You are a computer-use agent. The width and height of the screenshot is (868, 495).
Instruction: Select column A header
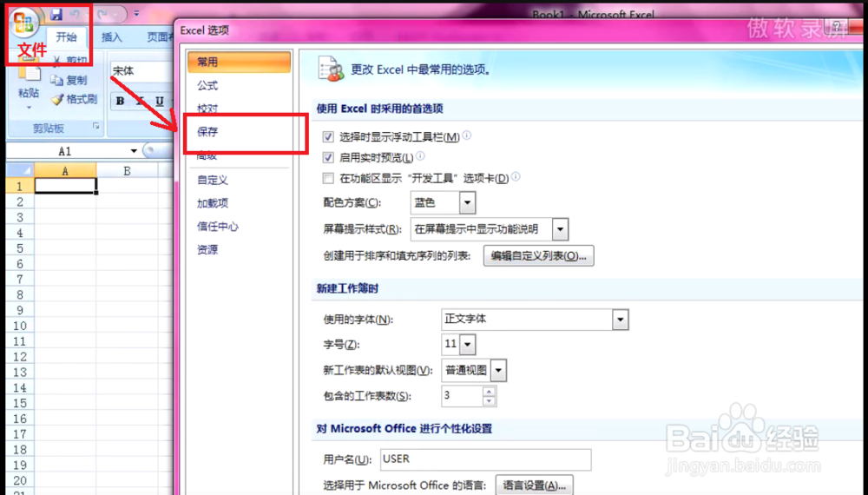[65, 170]
